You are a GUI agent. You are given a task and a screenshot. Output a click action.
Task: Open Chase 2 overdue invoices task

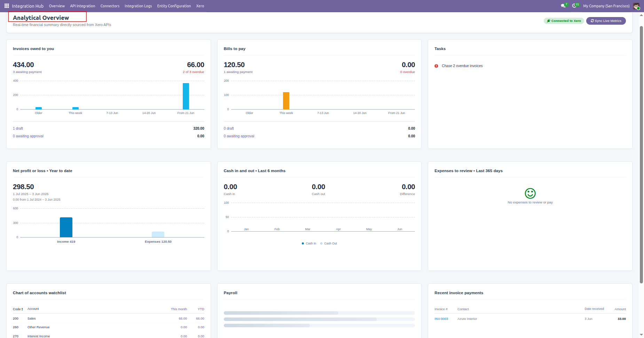pyautogui.click(x=462, y=66)
